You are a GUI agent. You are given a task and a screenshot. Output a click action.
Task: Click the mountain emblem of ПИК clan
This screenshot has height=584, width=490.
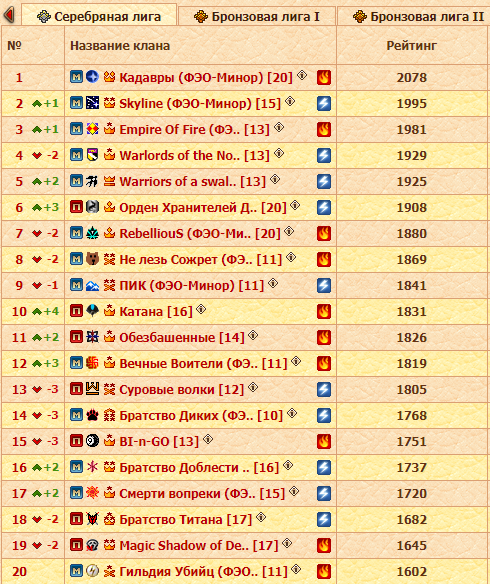[x=92, y=285]
